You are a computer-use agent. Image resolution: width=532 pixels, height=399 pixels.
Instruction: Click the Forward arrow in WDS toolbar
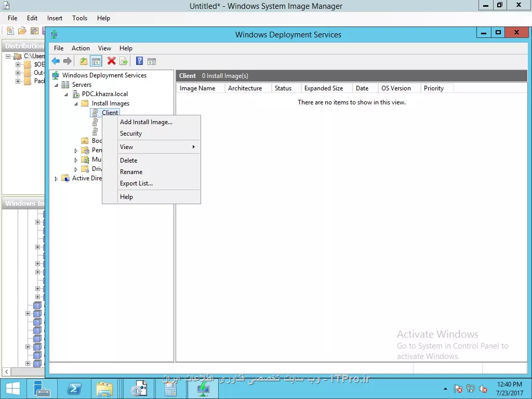68,61
